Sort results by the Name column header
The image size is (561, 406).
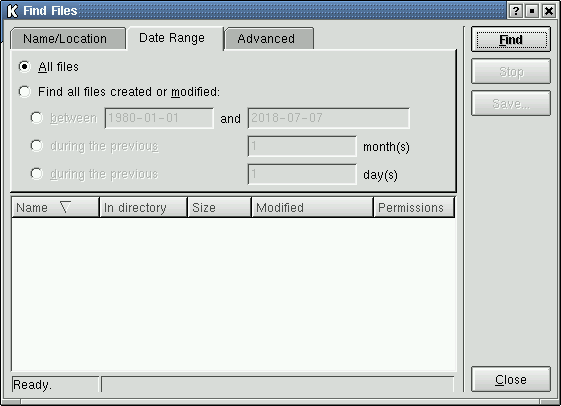[x=55, y=207]
